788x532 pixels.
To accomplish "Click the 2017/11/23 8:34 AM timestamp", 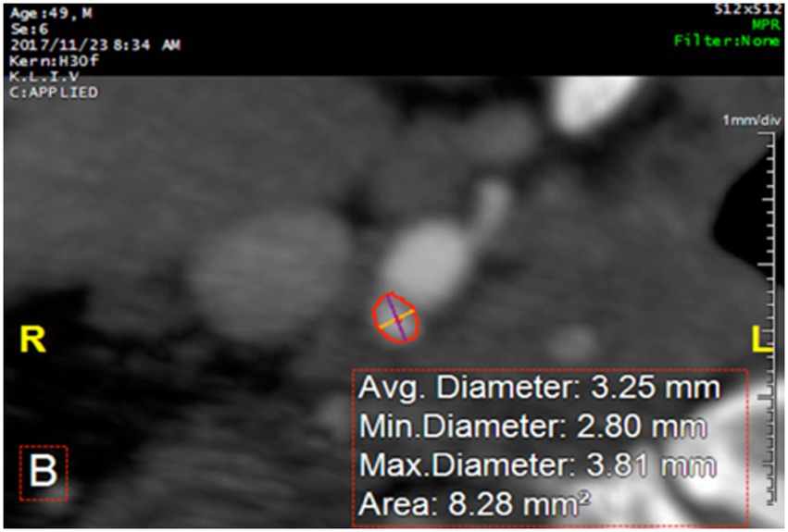I will click(x=95, y=45).
